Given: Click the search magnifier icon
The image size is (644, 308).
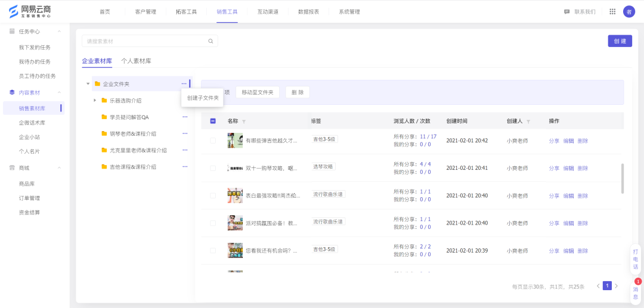Looking at the screenshot, I should [210, 41].
